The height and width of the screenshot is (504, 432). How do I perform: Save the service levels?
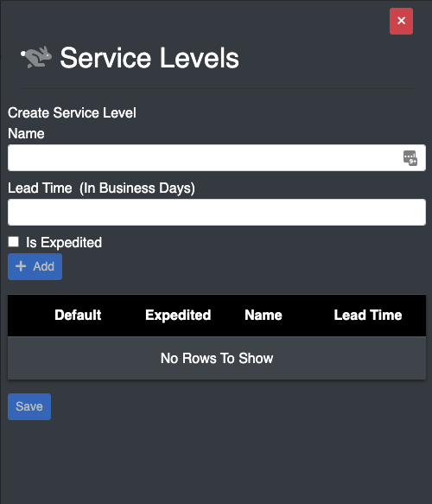pyautogui.click(x=29, y=406)
